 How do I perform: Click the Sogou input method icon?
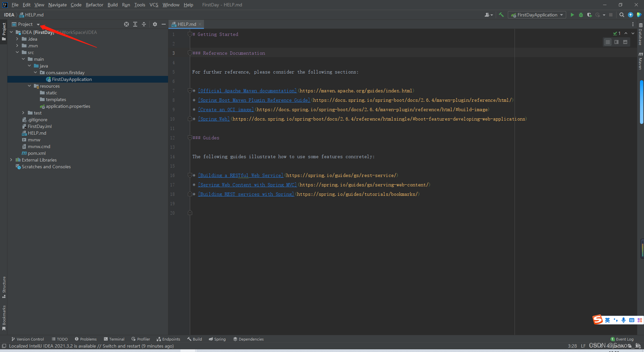click(597, 319)
